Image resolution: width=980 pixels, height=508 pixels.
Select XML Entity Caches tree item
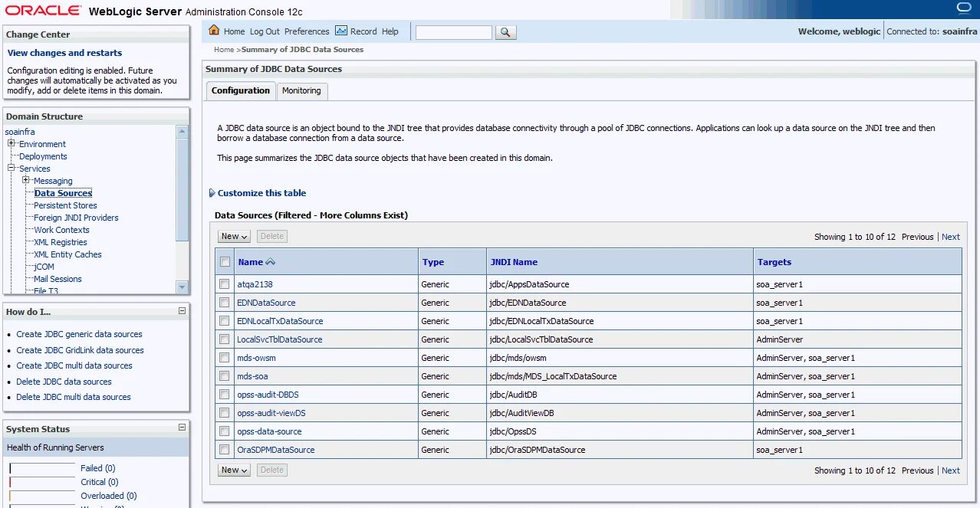(x=67, y=254)
